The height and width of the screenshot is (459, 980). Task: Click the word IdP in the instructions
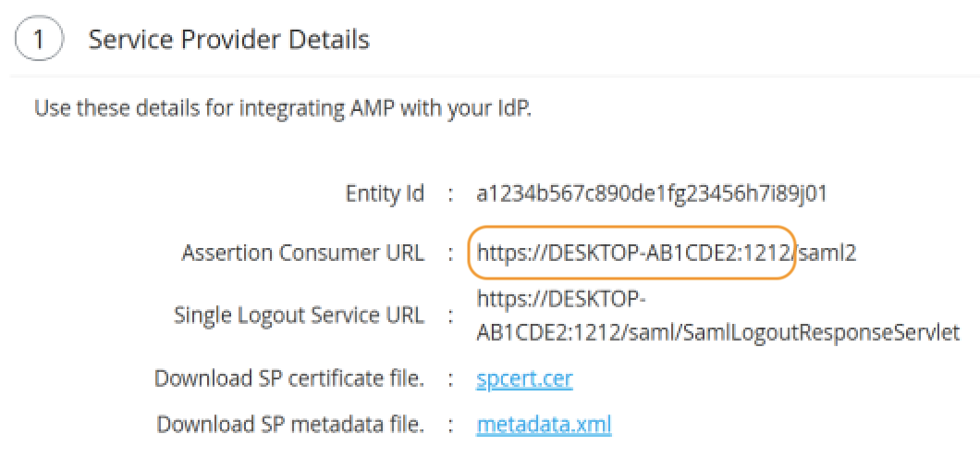(511, 109)
